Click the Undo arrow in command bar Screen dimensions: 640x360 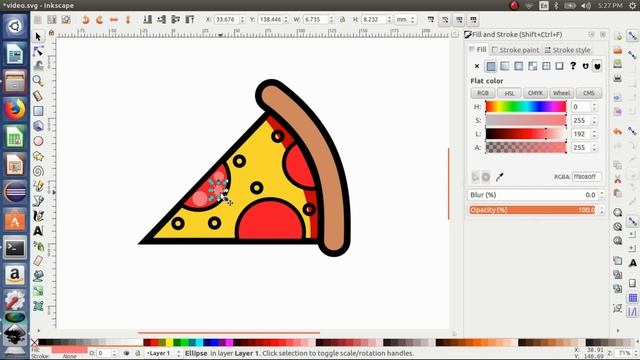tap(618, 132)
